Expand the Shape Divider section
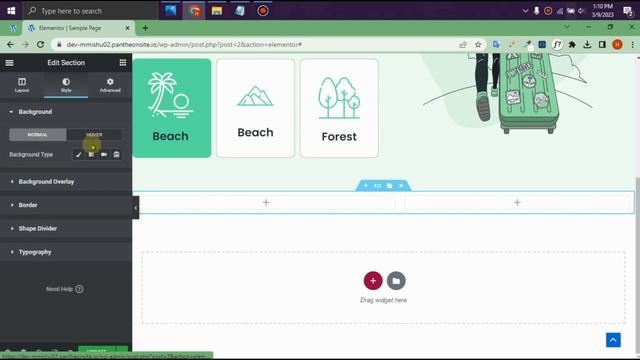 tap(66, 229)
